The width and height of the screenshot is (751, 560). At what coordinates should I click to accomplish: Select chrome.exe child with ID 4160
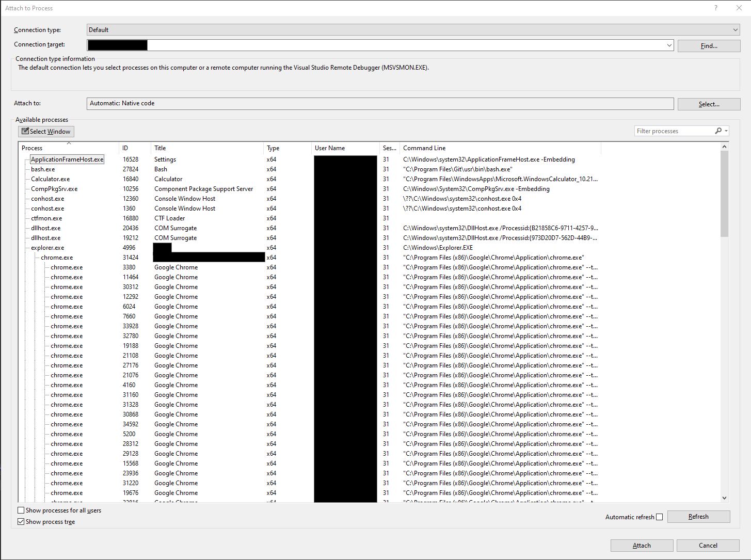67,385
